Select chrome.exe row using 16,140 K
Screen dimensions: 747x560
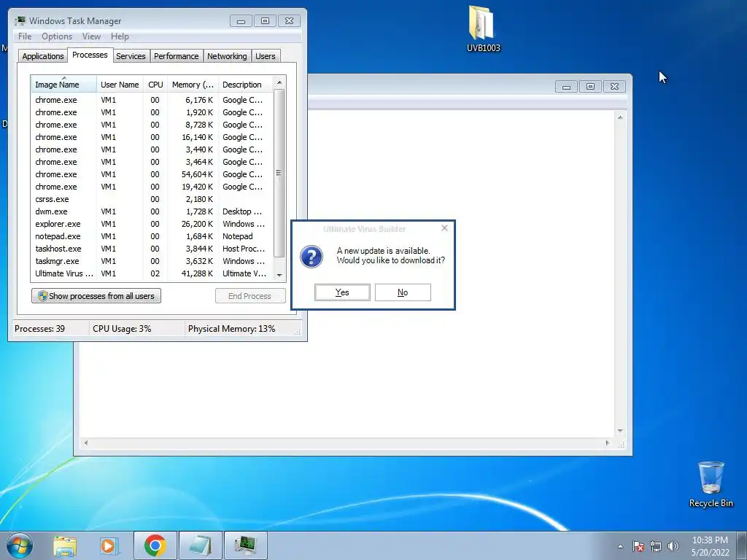point(152,137)
